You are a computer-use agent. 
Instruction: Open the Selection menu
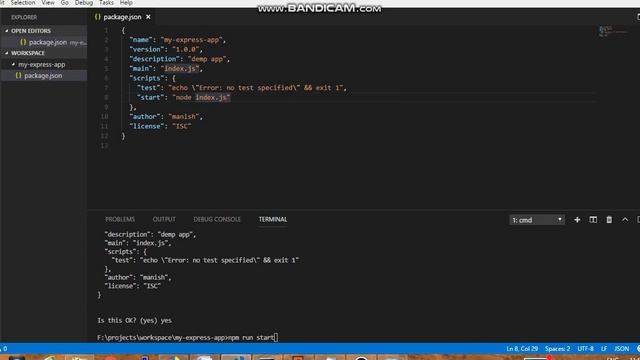pyautogui.click(x=23, y=3)
